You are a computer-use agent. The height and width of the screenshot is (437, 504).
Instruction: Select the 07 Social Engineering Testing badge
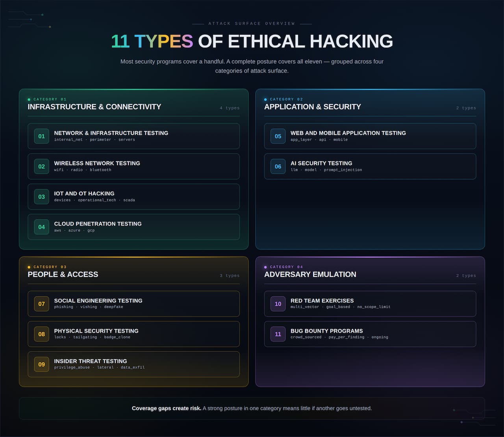pos(41,304)
